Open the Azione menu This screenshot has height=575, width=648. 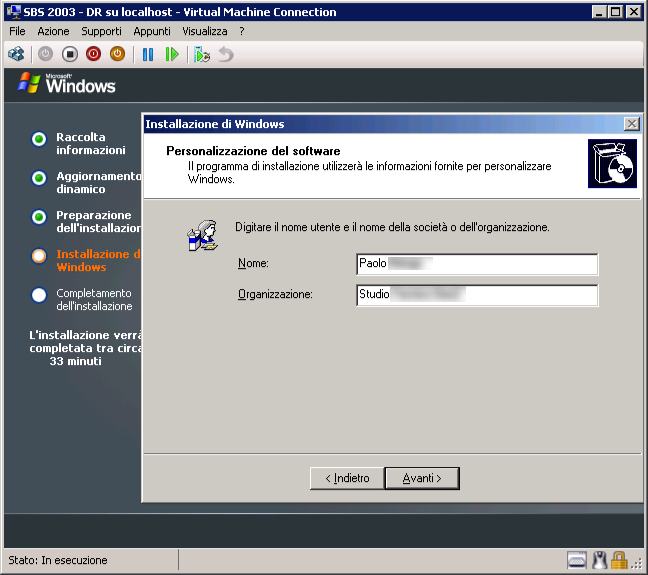[53, 31]
